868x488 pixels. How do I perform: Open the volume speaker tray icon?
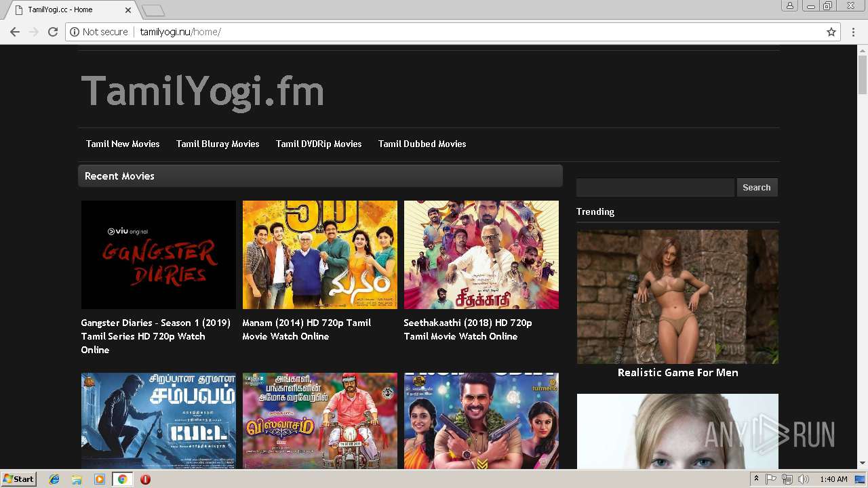[804, 479]
